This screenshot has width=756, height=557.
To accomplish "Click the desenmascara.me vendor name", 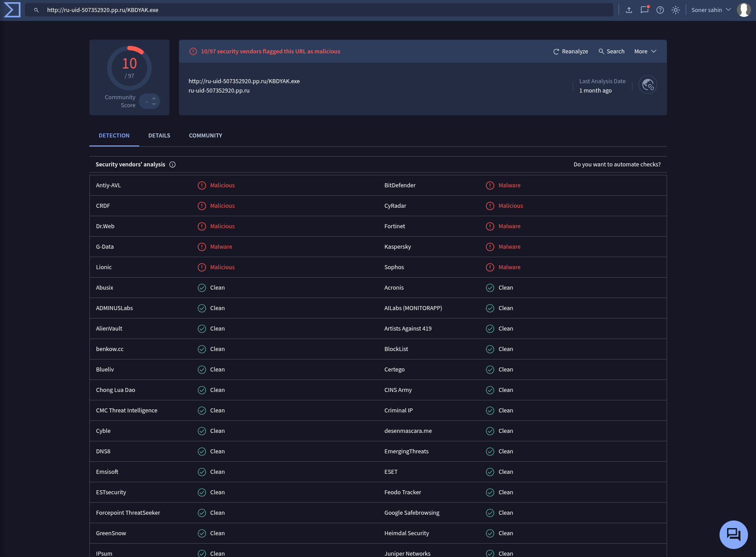I will point(408,431).
